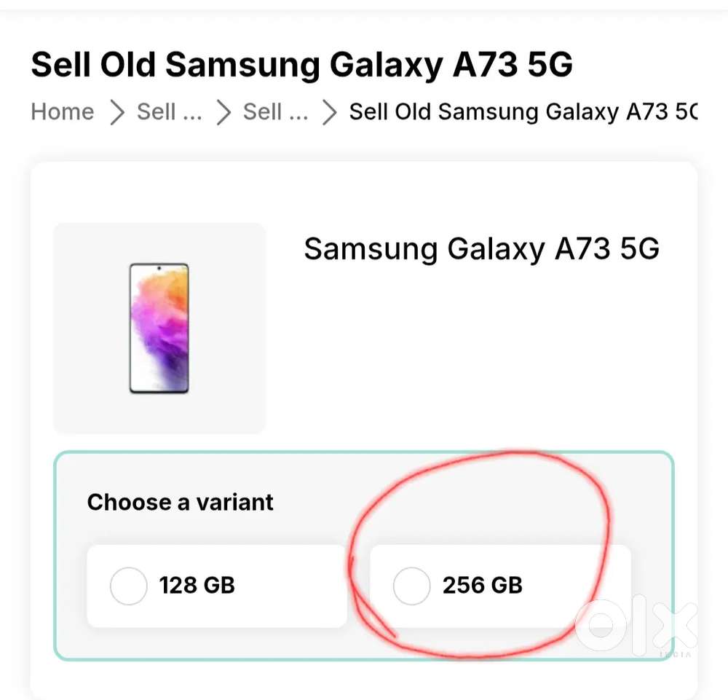728x700 pixels.
Task: Click the OLX watermark logo
Action: [x=635, y=626]
